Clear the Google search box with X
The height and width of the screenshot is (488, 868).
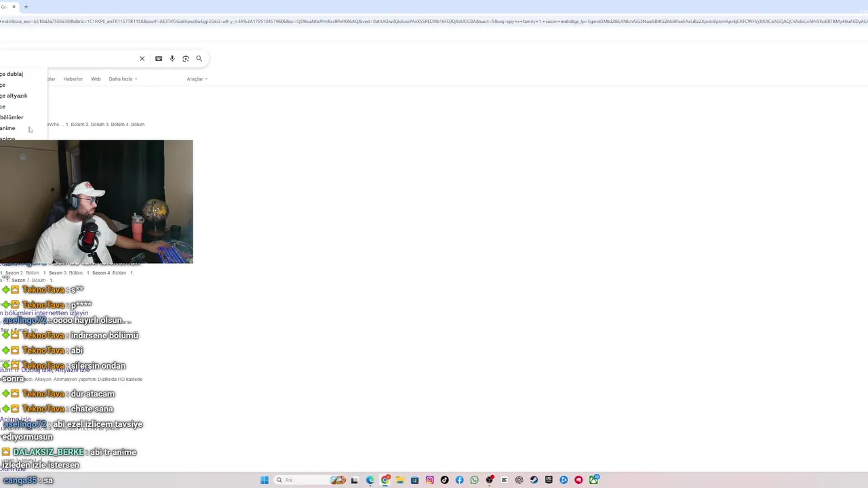click(142, 58)
